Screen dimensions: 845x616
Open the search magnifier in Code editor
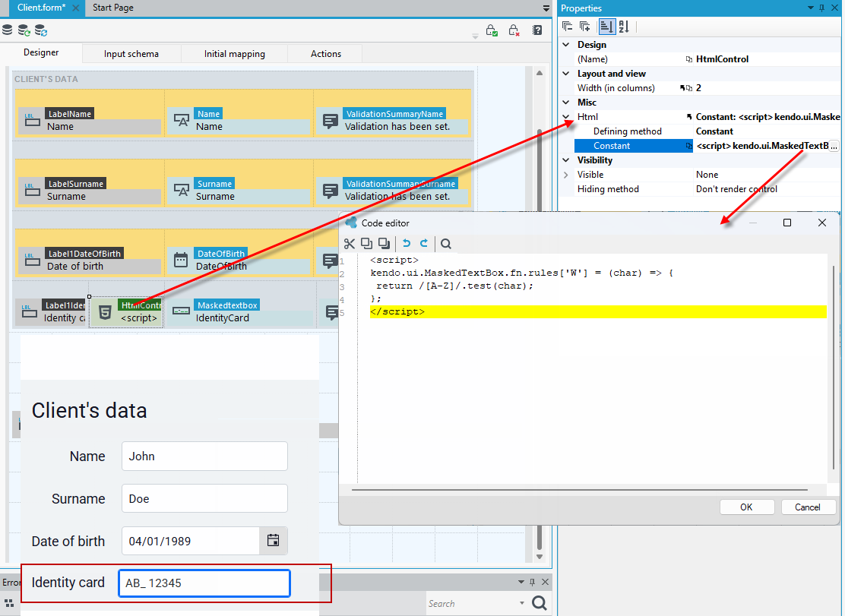[x=445, y=244]
